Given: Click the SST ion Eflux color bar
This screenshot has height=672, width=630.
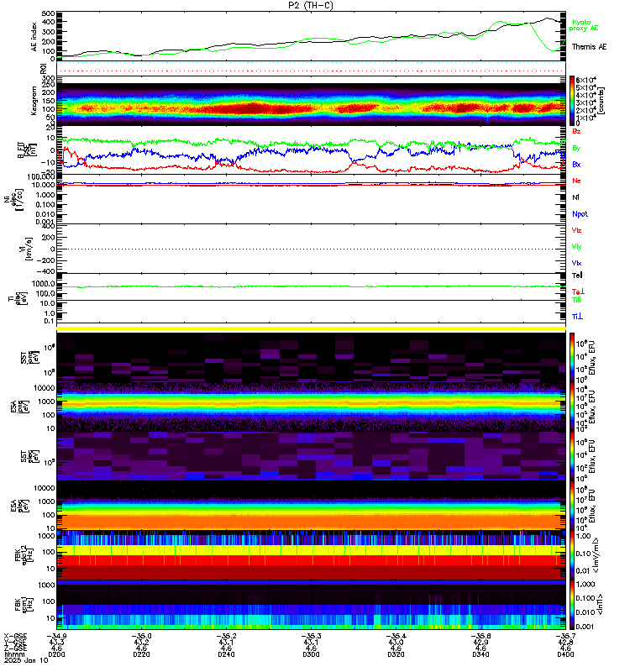Looking at the screenshot, I should pos(572,359).
